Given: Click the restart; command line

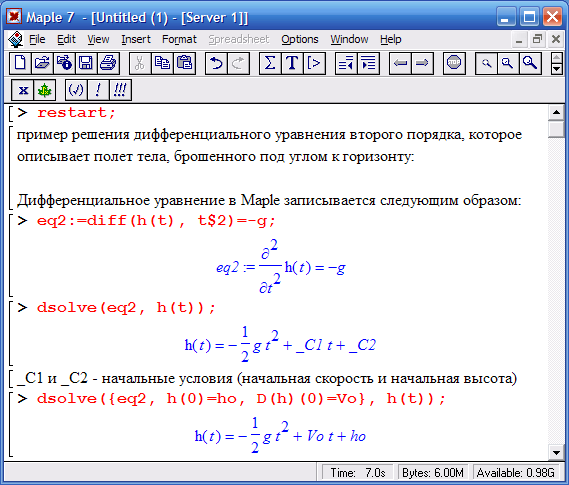Looking at the screenshot, I should (x=76, y=112).
